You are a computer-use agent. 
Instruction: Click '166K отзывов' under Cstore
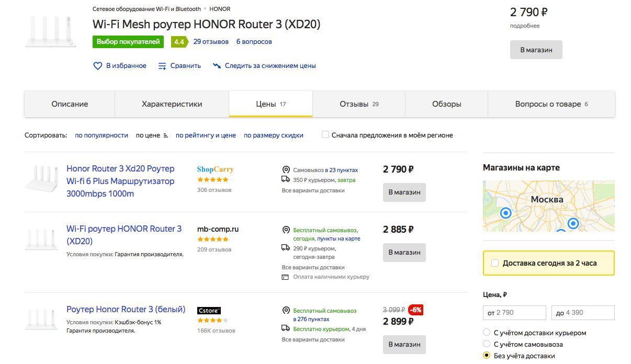pos(216,331)
